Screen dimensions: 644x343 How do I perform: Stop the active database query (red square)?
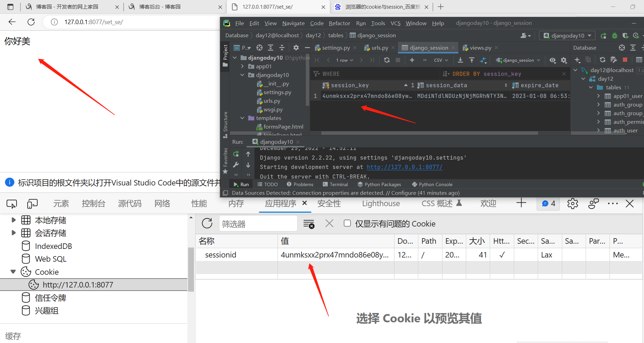pos(625,60)
